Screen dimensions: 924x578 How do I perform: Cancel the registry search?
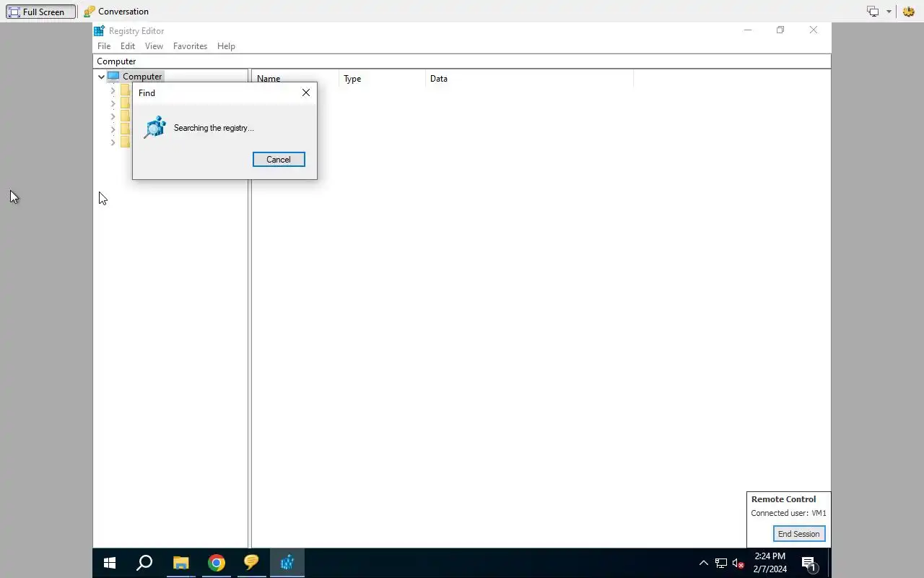(279, 160)
